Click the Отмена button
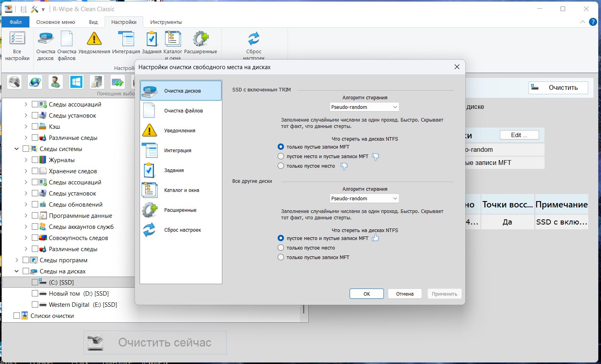Image resolution: width=601 pixels, height=364 pixels. tap(405, 294)
